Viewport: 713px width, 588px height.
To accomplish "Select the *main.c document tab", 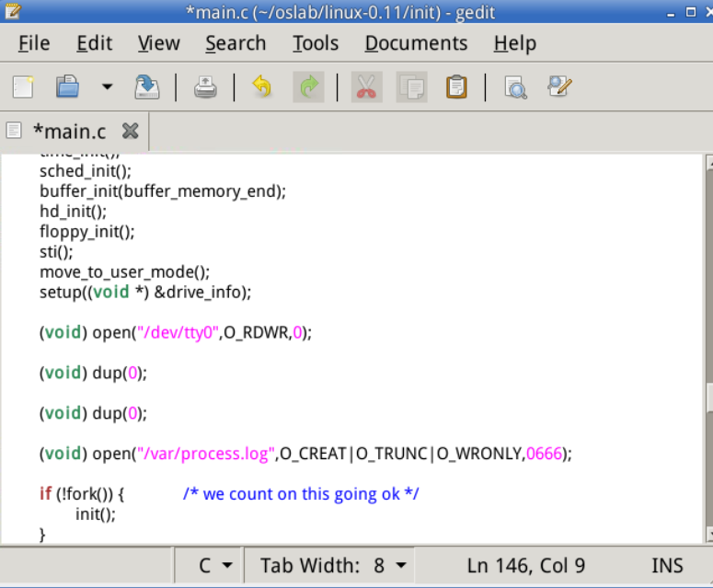I will point(70,132).
